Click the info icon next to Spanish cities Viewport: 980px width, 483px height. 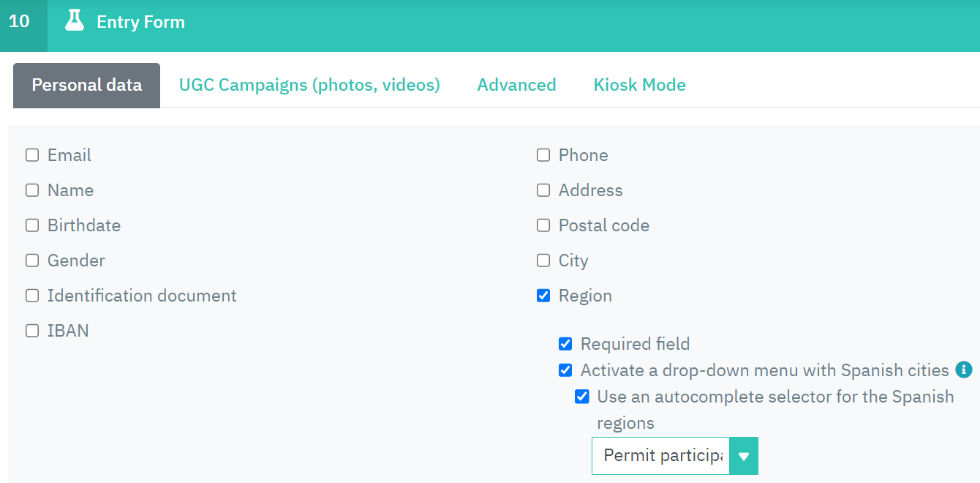(964, 370)
